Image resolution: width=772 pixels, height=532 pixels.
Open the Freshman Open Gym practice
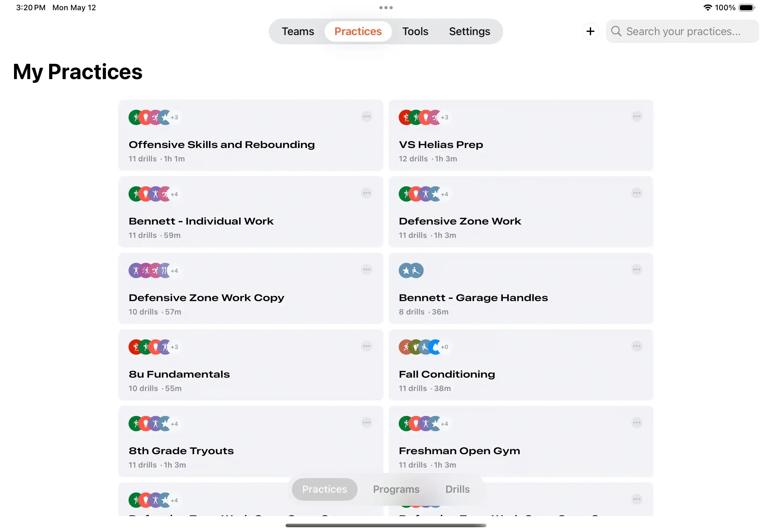[521, 441]
